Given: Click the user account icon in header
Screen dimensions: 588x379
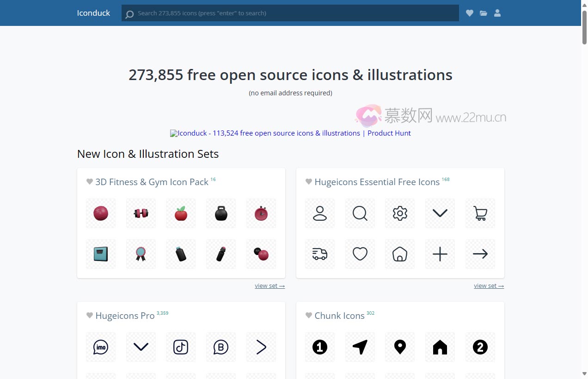Looking at the screenshot, I should [x=497, y=13].
